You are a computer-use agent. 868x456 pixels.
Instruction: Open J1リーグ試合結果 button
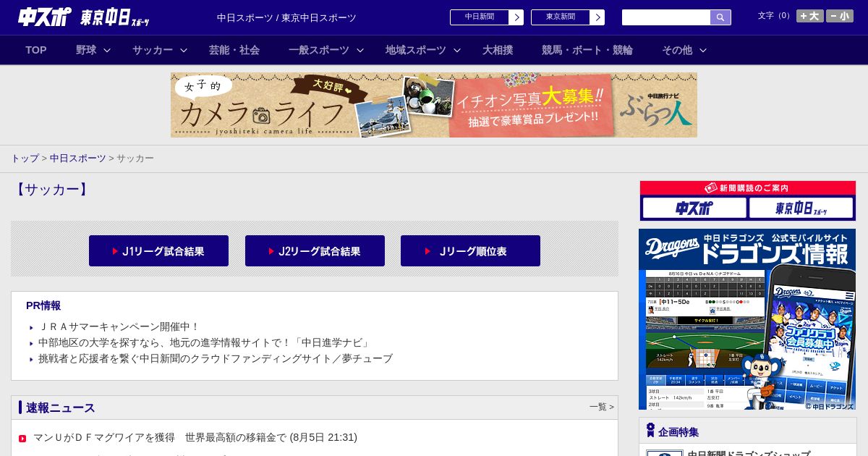158,250
